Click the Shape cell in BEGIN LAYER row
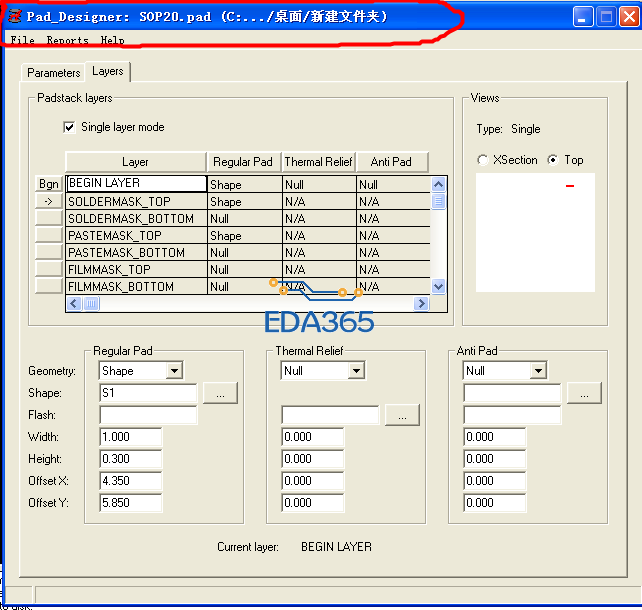Viewport: 642px width, 610px height. pos(244,185)
